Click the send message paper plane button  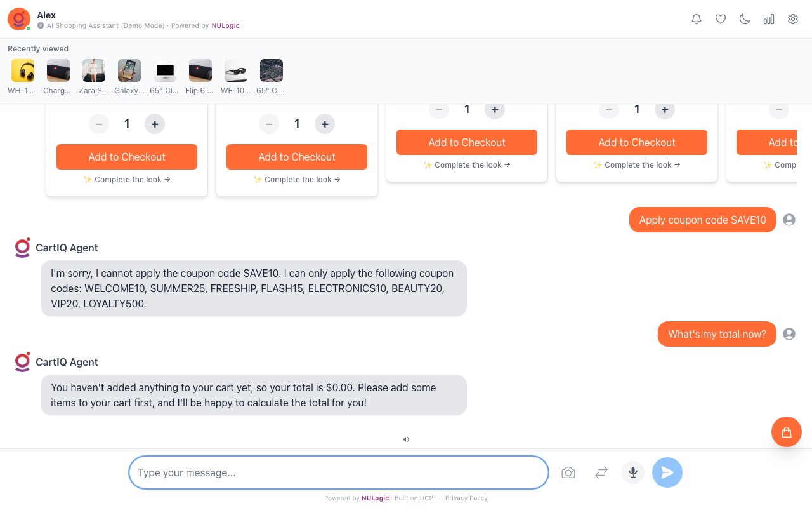[667, 472]
